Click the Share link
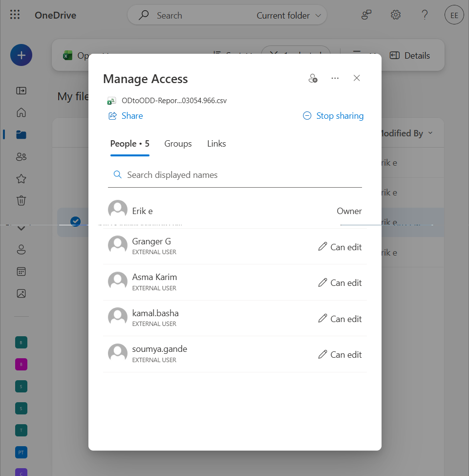The height and width of the screenshot is (476, 469). pyautogui.click(x=125, y=115)
